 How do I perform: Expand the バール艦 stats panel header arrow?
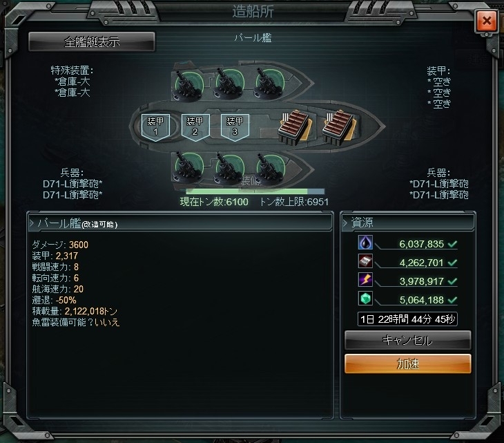pos(32,223)
